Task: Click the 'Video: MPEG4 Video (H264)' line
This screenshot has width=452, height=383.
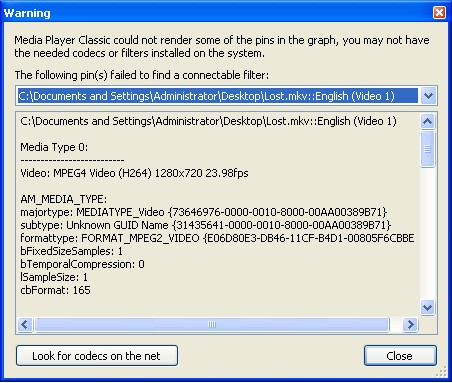Action: click(x=134, y=173)
